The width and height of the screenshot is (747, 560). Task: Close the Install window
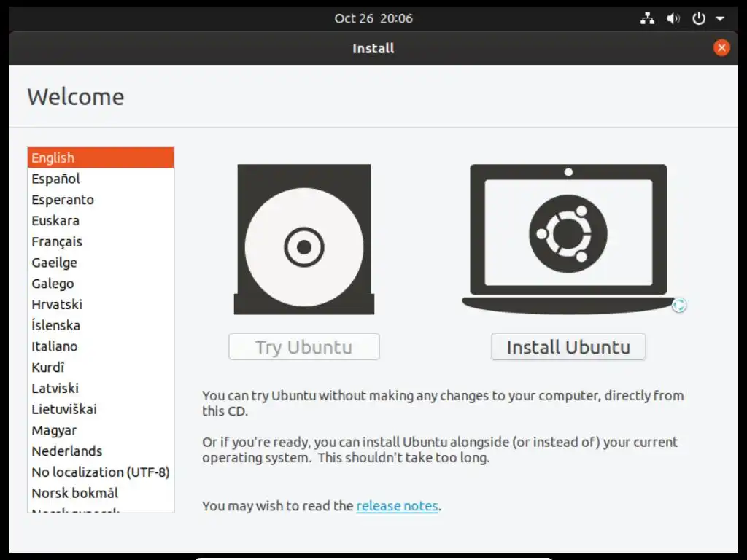click(x=721, y=47)
